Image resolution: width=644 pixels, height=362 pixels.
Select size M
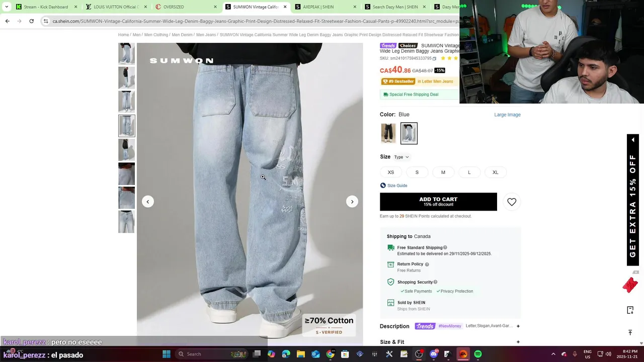tap(443, 172)
